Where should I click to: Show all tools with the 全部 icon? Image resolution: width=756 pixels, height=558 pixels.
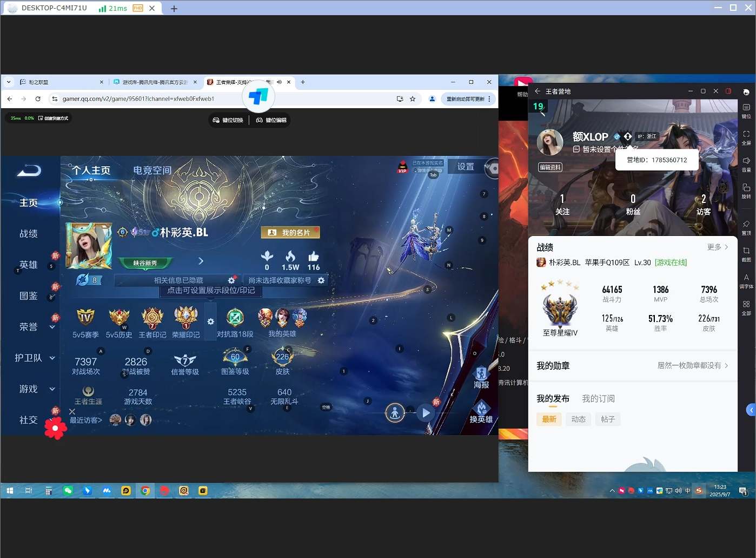[746, 307]
